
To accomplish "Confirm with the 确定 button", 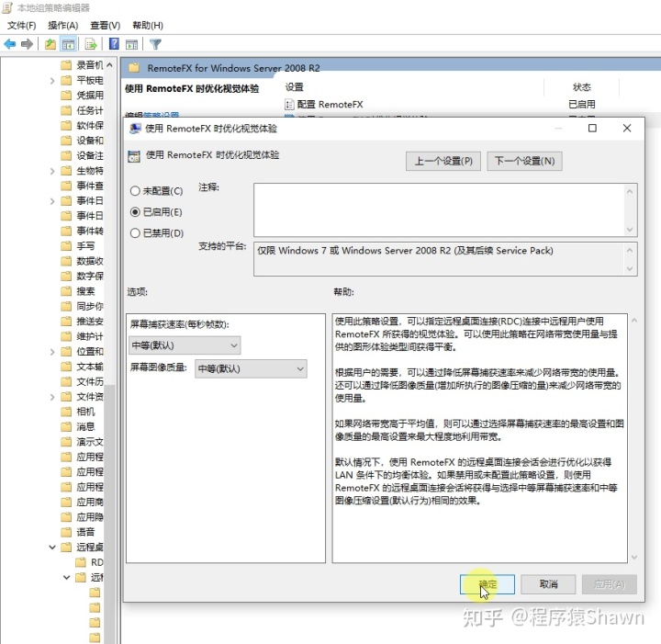I will coord(487,584).
